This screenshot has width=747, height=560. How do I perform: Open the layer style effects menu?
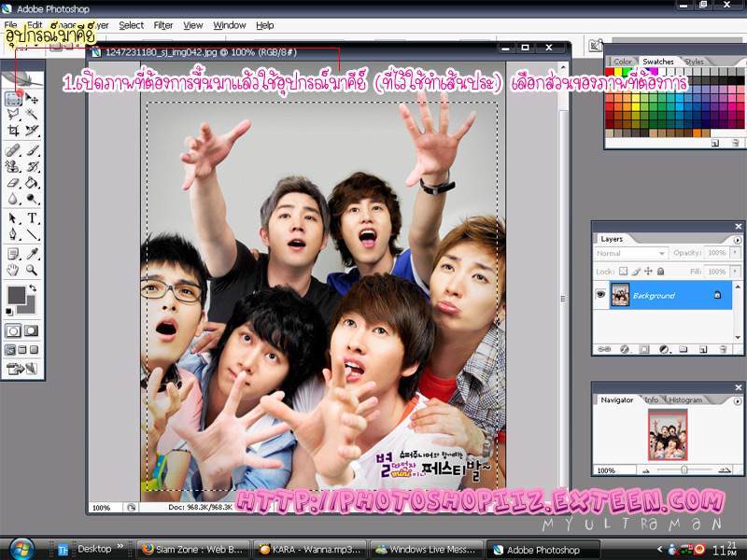pyautogui.click(x=625, y=349)
